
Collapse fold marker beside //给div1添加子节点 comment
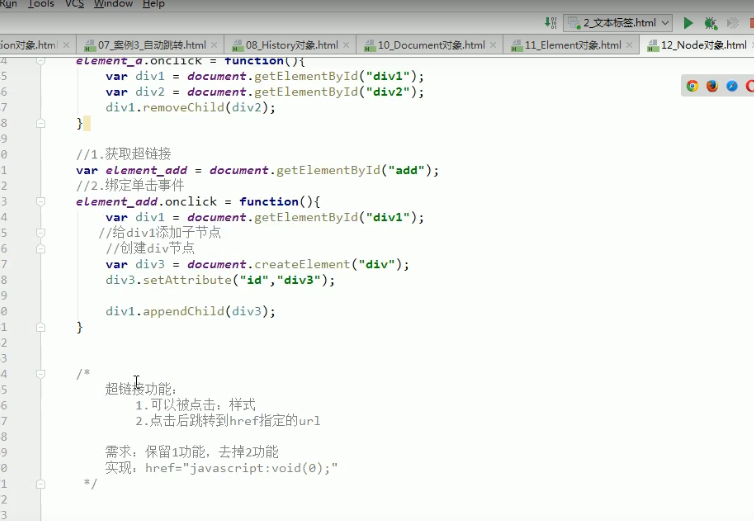(x=40, y=233)
